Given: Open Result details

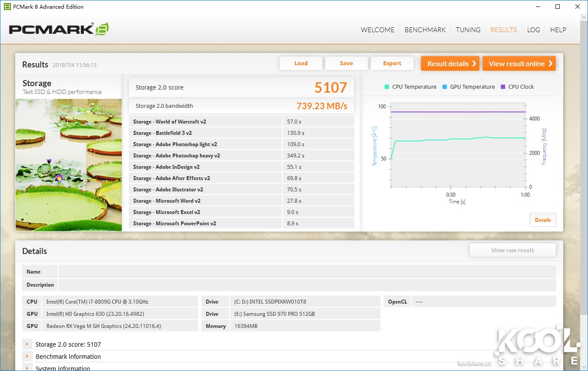Looking at the screenshot, I should pos(450,64).
